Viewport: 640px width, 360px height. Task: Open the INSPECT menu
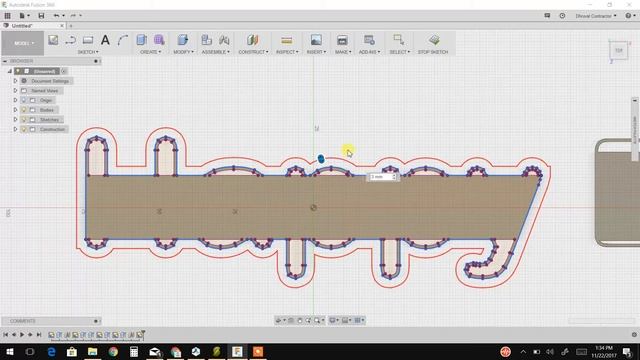click(287, 52)
